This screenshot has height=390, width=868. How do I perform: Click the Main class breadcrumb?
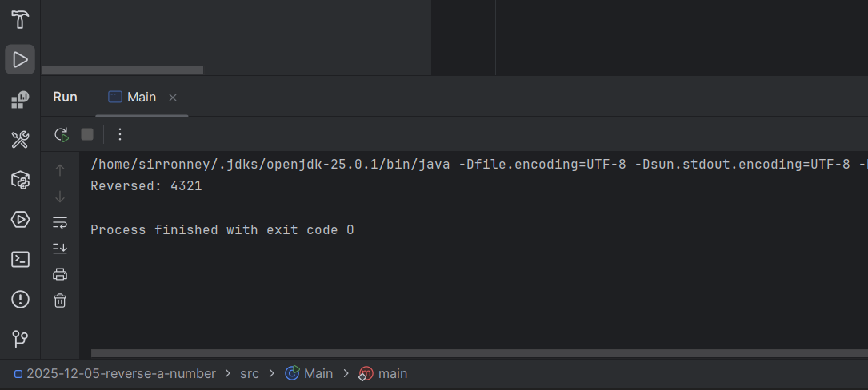pyautogui.click(x=318, y=373)
